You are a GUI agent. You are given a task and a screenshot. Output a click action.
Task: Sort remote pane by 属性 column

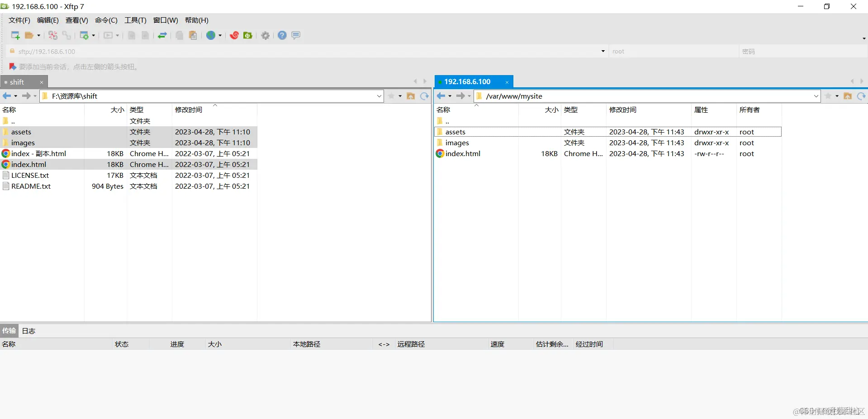[x=714, y=110]
